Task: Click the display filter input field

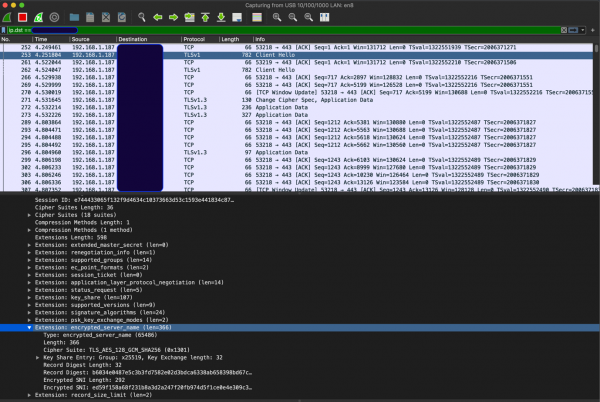Action: coord(300,30)
